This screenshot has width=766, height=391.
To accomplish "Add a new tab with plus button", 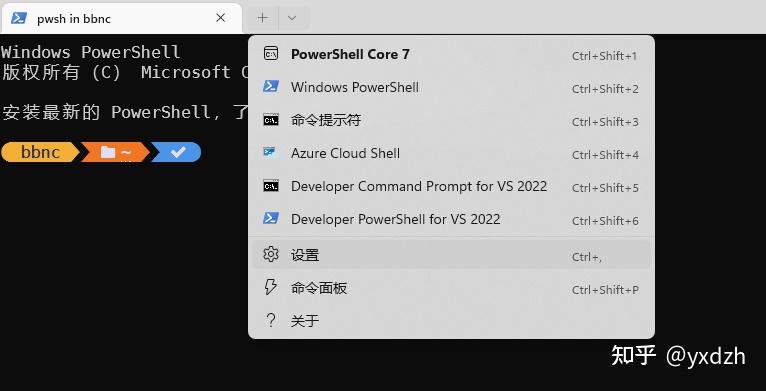I will coord(262,18).
